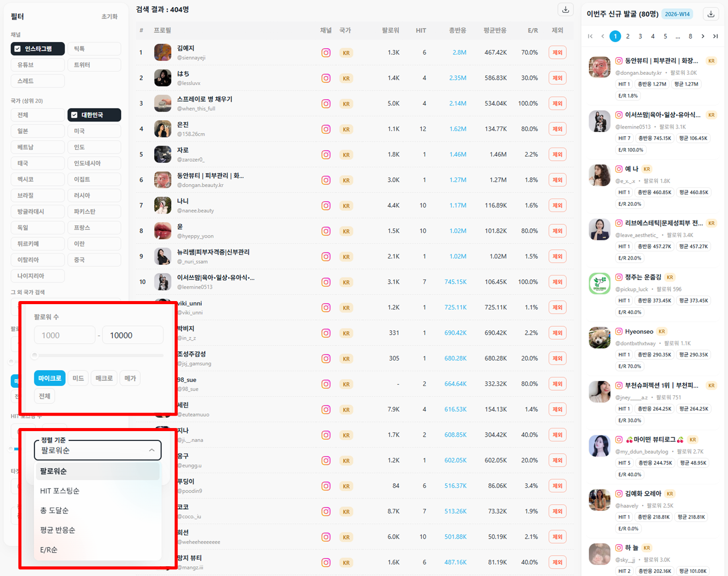Focus the minimum follower field showing 1000
728x576 pixels.
pos(65,335)
